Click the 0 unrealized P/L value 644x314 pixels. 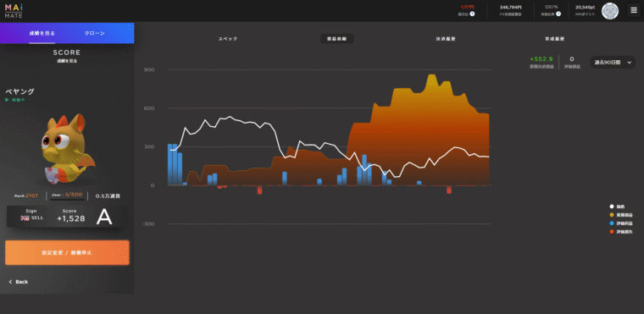572,59
